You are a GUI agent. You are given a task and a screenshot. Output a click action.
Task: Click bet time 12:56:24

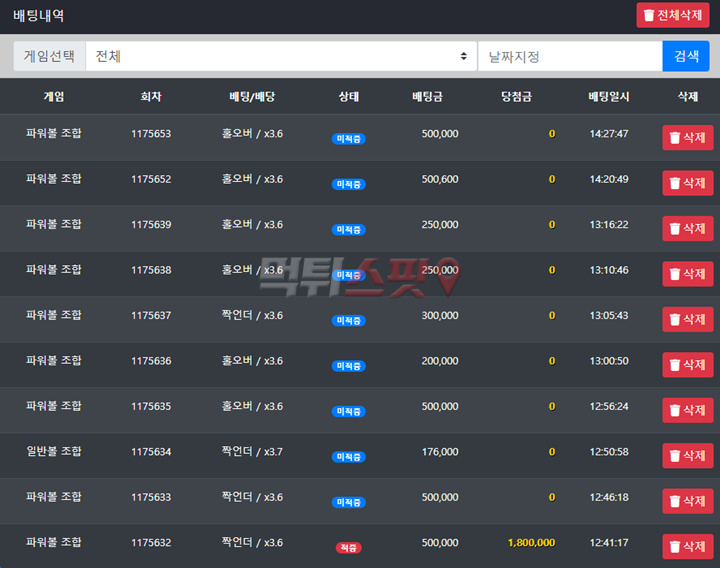609,406
